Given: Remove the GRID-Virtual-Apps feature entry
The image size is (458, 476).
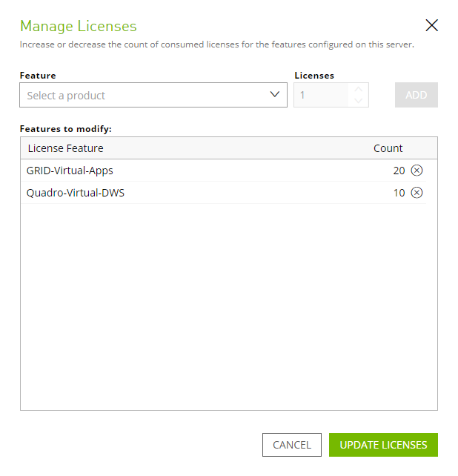Looking at the screenshot, I should pos(416,171).
